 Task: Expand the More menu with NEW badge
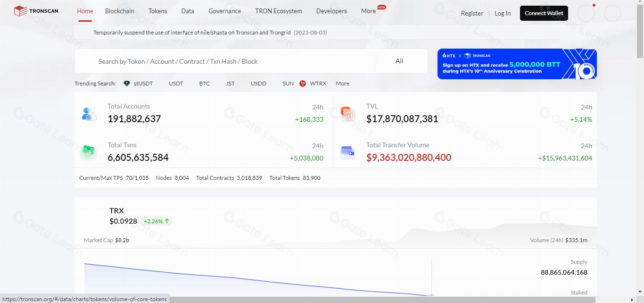pos(369,11)
